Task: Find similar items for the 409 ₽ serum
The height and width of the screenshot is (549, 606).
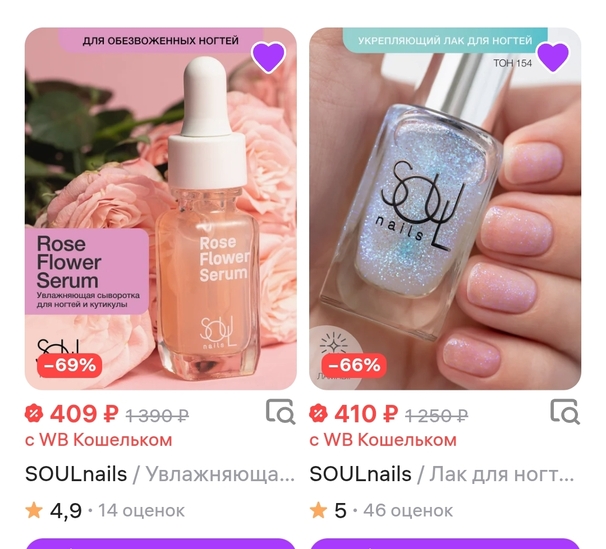Action: click(x=281, y=412)
